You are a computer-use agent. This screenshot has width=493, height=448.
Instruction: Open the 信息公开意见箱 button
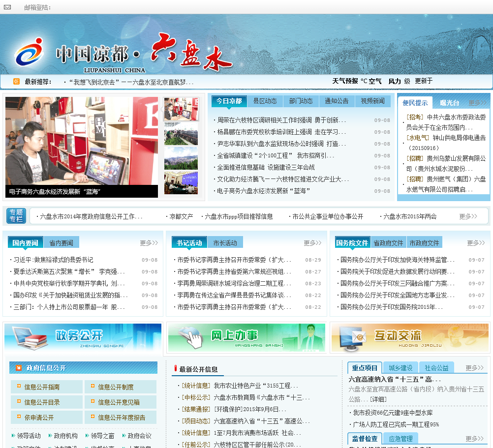pos(121,402)
